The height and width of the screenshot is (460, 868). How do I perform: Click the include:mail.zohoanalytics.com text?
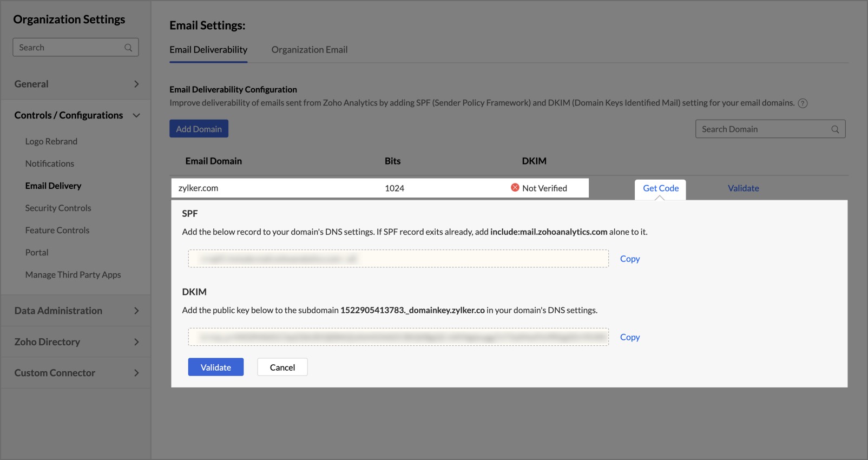pos(549,232)
